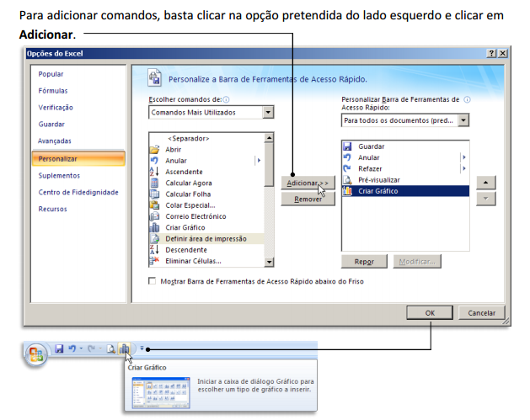Click the move up arrow button

[x=484, y=183]
